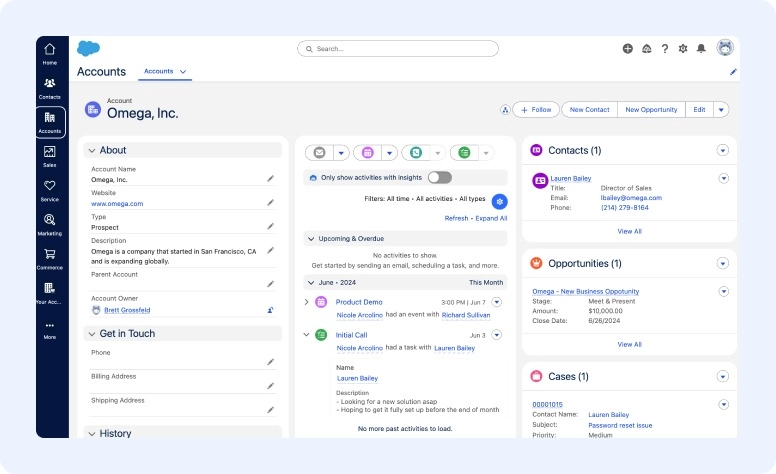Click the Salesforce cloud logo

coord(89,48)
